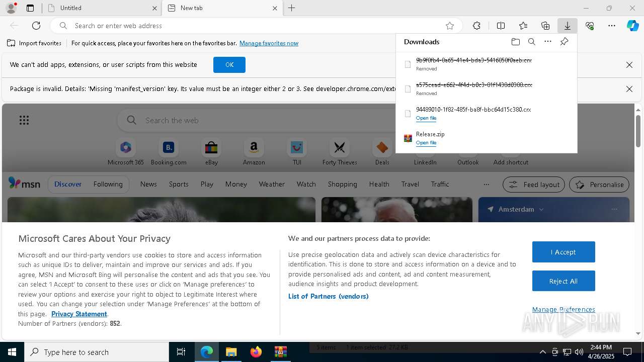
Task: Open the Shopping category
Action: 342,184
